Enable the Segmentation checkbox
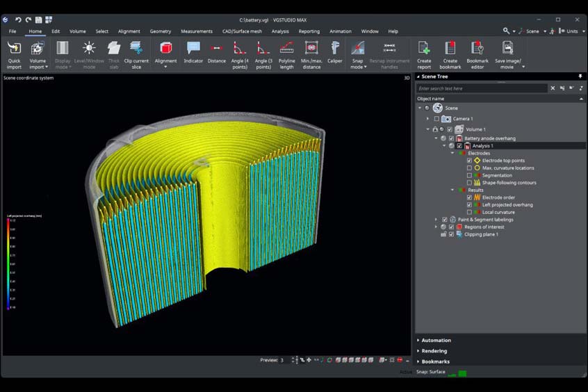The width and height of the screenshot is (588, 392). coord(470,175)
